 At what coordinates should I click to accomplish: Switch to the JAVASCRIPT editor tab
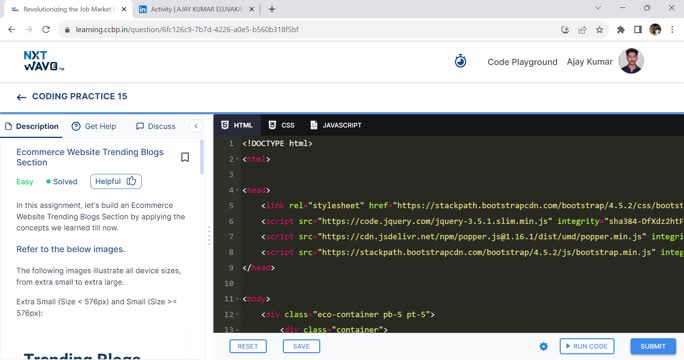(x=335, y=125)
